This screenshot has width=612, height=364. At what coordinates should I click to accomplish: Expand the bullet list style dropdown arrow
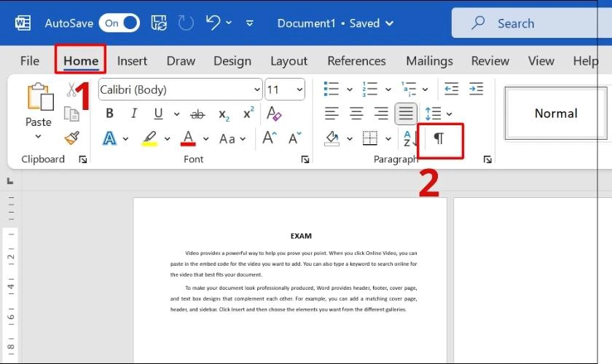click(x=350, y=90)
